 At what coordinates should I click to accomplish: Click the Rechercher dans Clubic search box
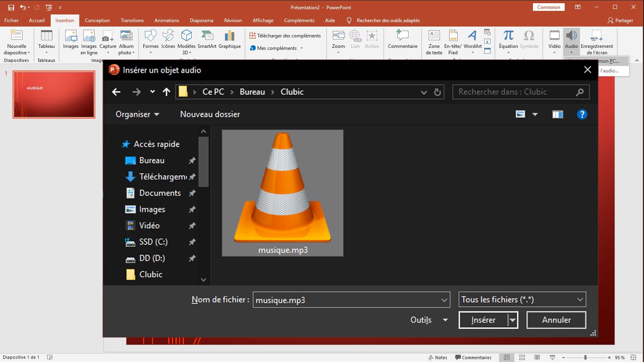[x=521, y=92]
